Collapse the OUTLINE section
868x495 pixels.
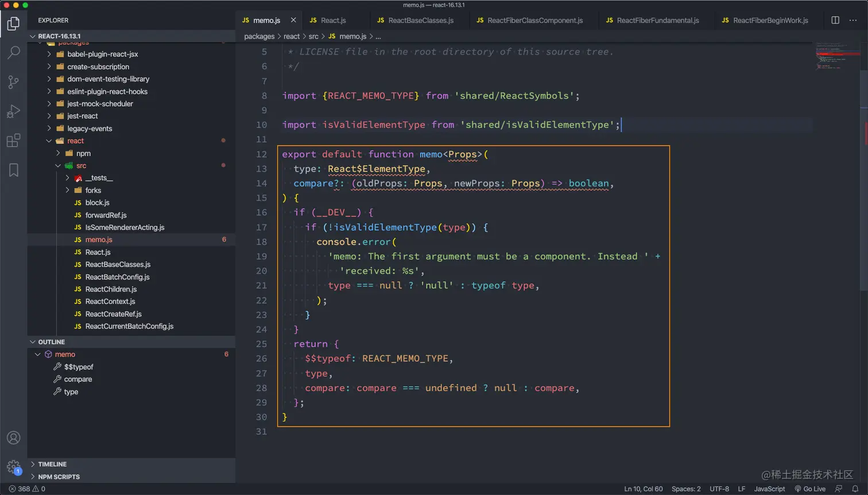pos(131,342)
